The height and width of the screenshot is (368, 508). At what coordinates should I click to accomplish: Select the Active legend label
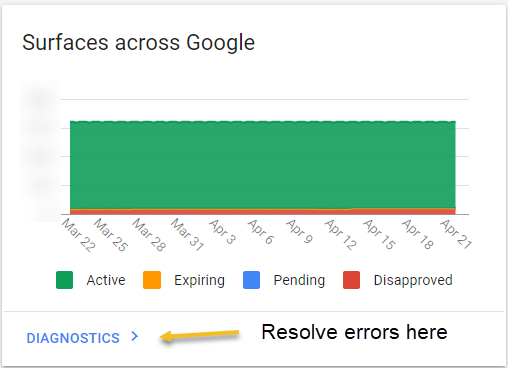tap(106, 280)
